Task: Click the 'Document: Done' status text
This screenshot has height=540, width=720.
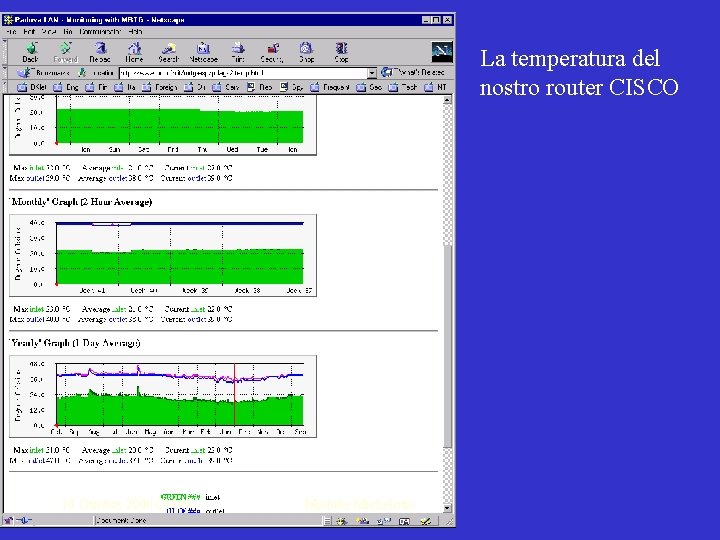Action: (121, 520)
